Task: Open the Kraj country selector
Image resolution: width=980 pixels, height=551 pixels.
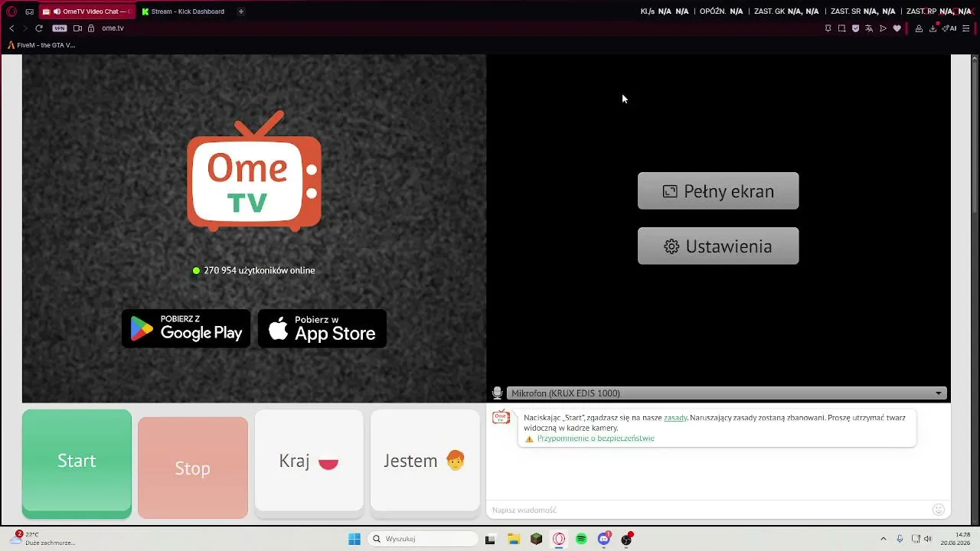Action: [309, 461]
